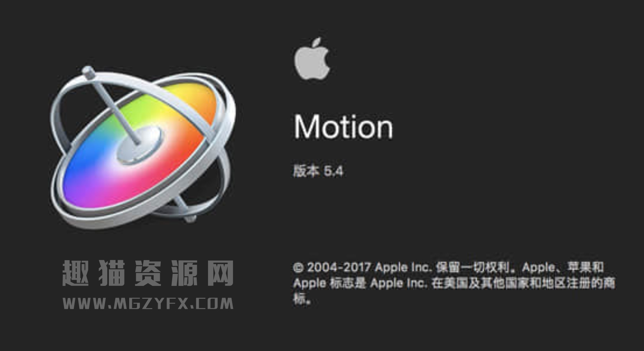This screenshot has height=351, width=644.
Task: Click the 2004-2017 Apple Inc. copyright line
Action: 369,268
